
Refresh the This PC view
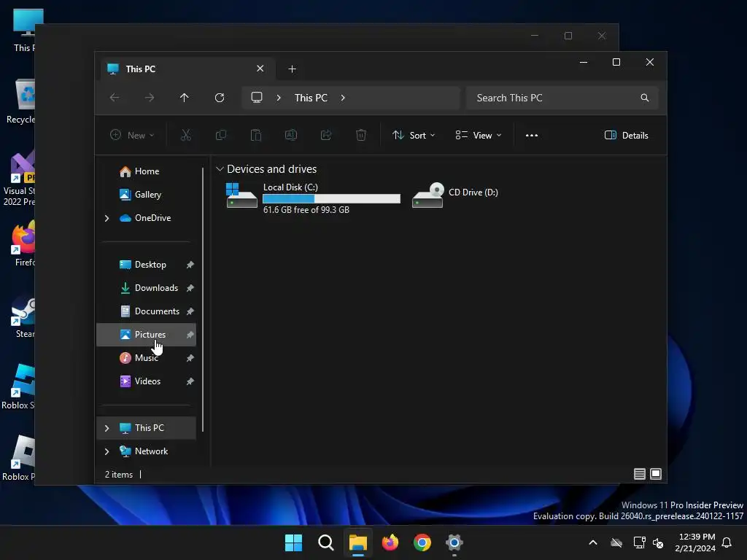220,98
